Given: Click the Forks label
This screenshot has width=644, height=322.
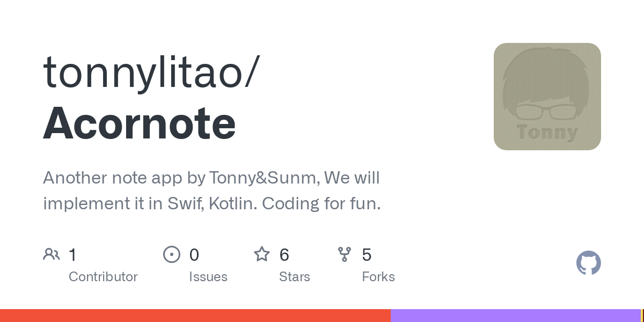Looking at the screenshot, I should 378,277.
